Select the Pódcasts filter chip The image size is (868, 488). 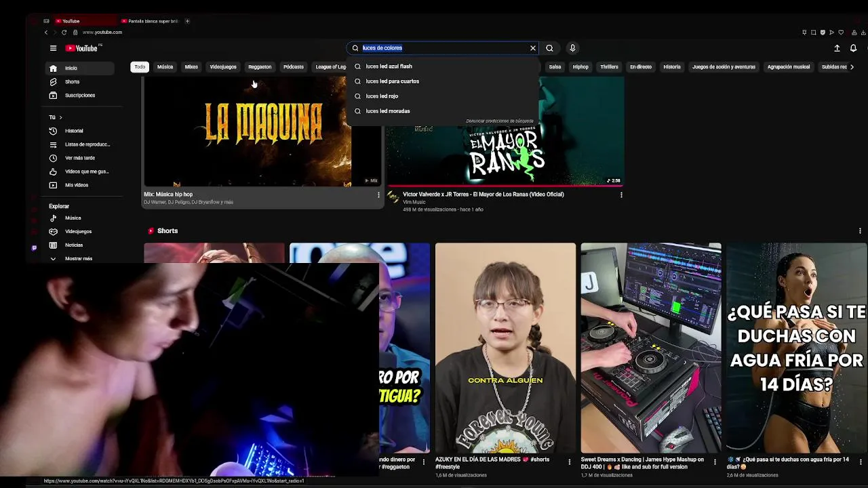coord(294,67)
